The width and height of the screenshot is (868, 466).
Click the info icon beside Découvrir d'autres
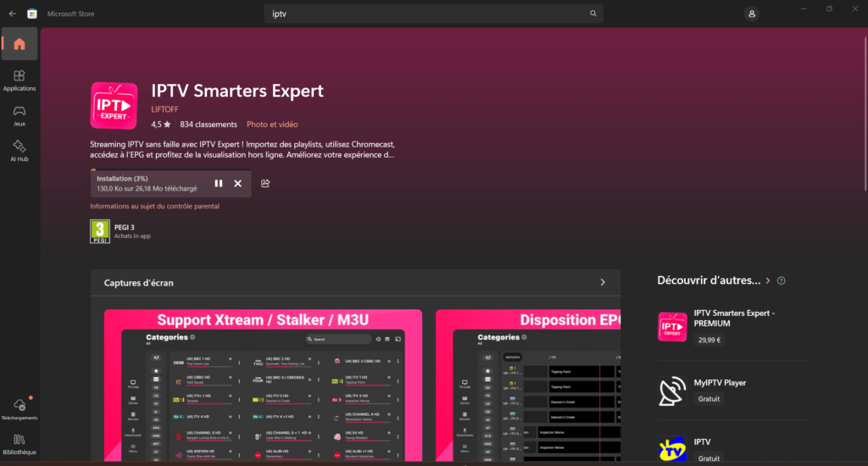pos(781,280)
